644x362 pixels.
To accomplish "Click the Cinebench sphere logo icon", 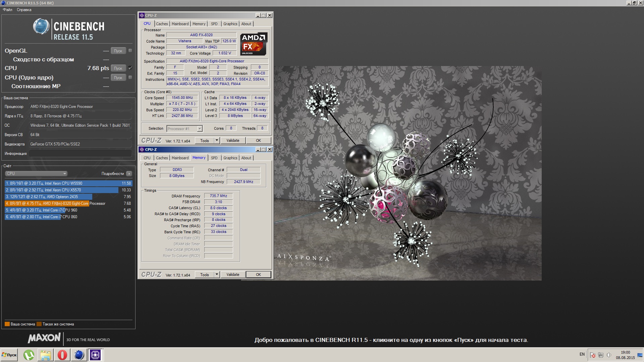I will point(41,26).
